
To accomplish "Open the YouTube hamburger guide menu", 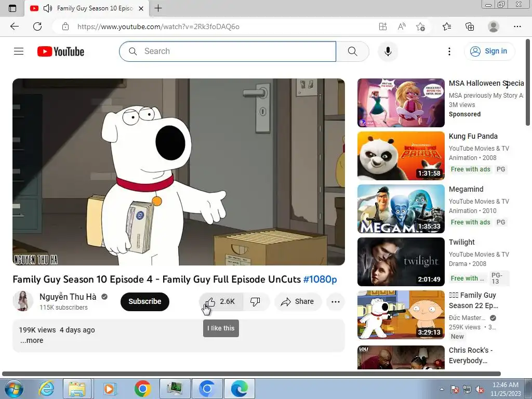I will (x=19, y=51).
